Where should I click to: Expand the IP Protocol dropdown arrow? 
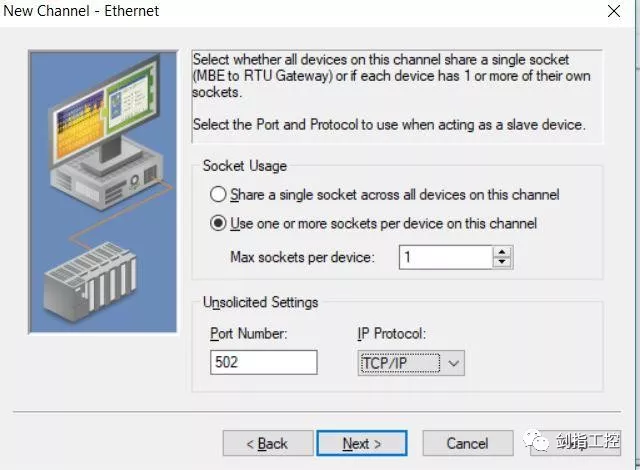(454, 363)
